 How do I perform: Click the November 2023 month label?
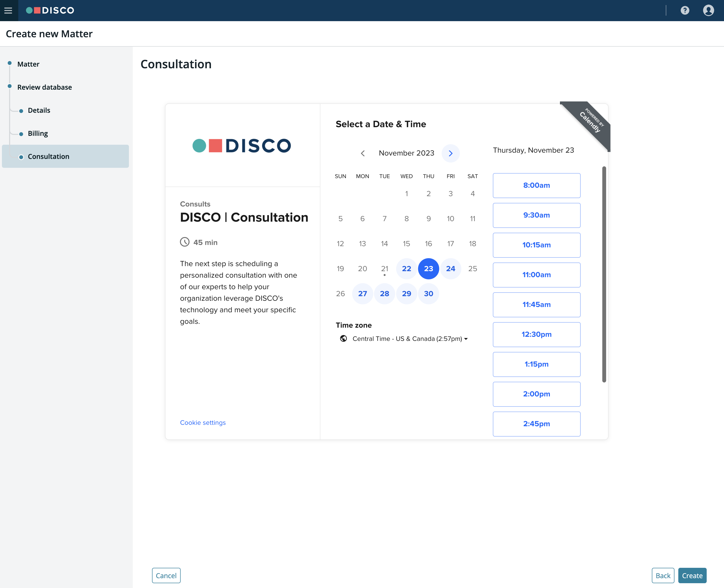(x=406, y=153)
